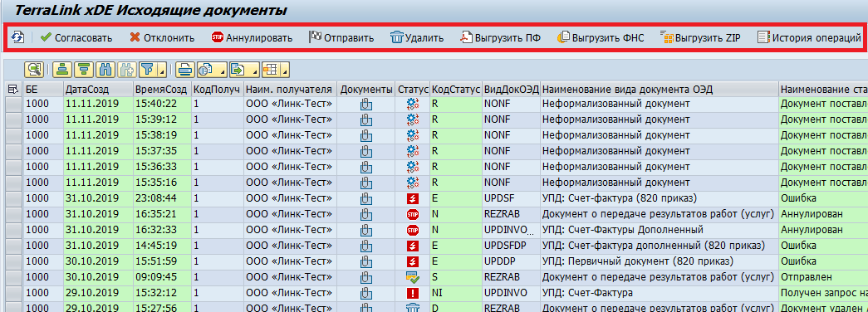Select the row marker for row 15:40:22
Screen dimensions: 868x312
(x=14, y=104)
